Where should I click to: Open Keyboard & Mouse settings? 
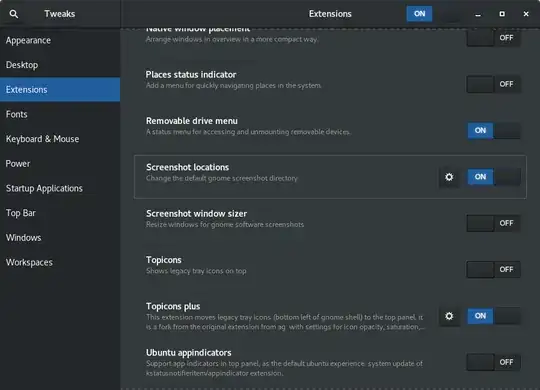point(60,139)
